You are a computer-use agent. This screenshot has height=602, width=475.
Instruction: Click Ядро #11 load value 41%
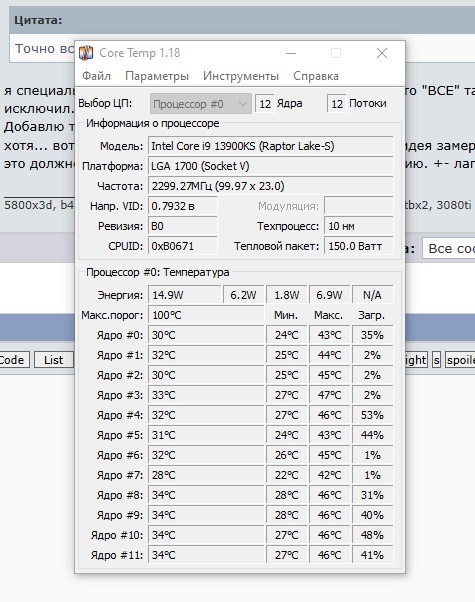point(372,554)
